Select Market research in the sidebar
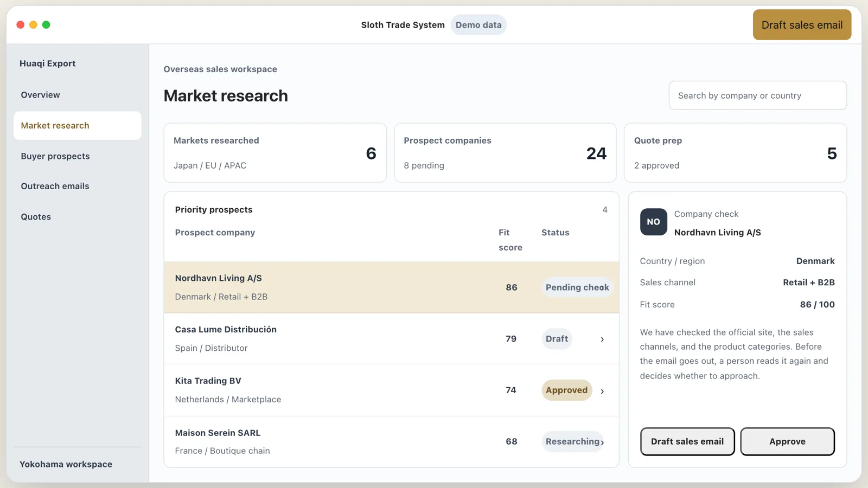The width and height of the screenshot is (868, 488). pyautogui.click(x=78, y=126)
